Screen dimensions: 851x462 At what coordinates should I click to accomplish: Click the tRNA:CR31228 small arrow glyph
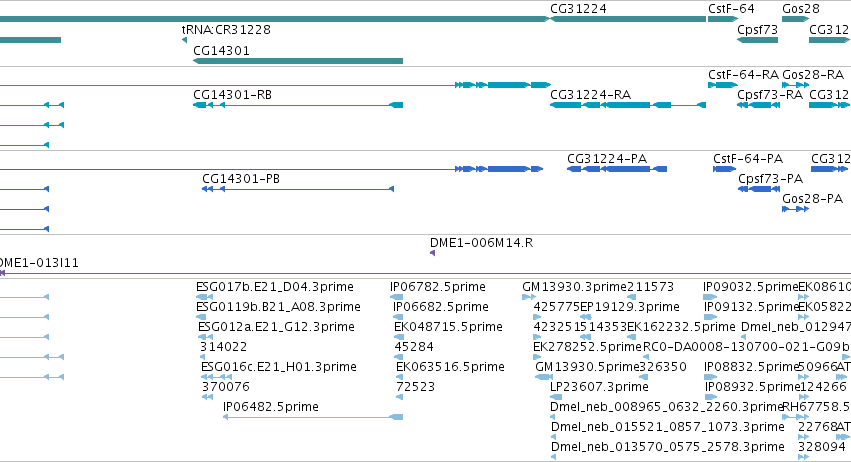tap(185, 40)
